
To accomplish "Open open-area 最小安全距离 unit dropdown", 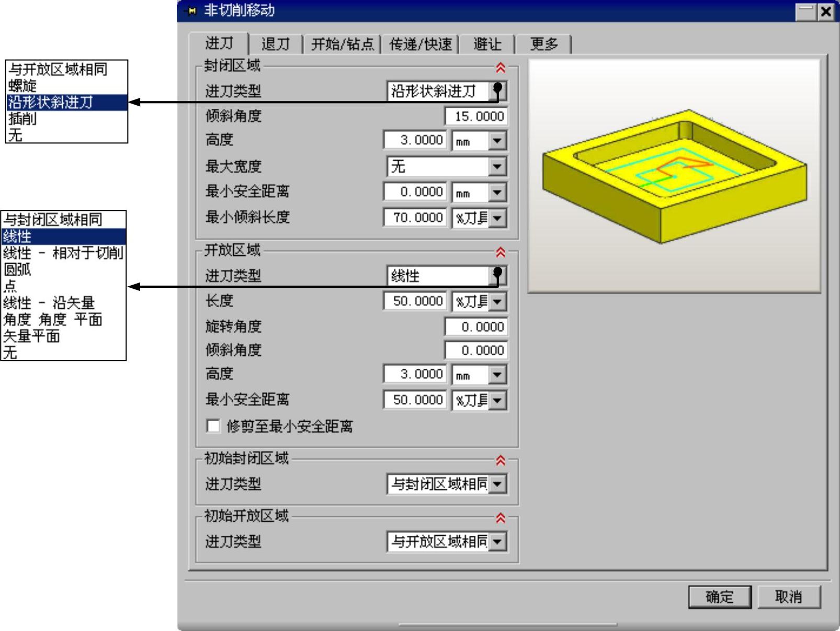I will (497, 400).
